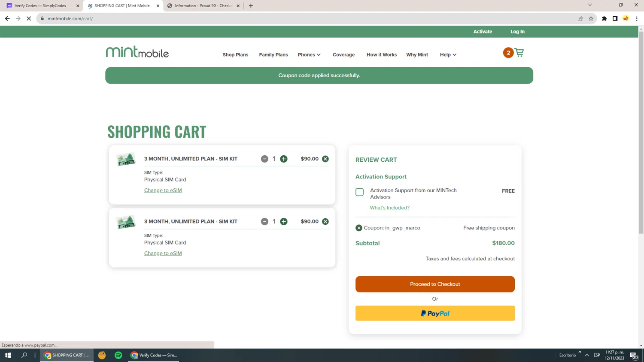644x362 pixels.
Task: Click Activate in the top bar
Action: 483,32
